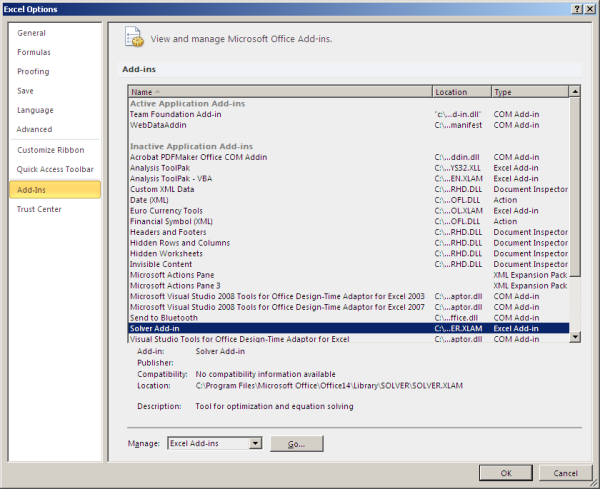Viewport: 600px width, 489px height.
Task: Select the Custom XML Data row
Action: coord(349,189)
